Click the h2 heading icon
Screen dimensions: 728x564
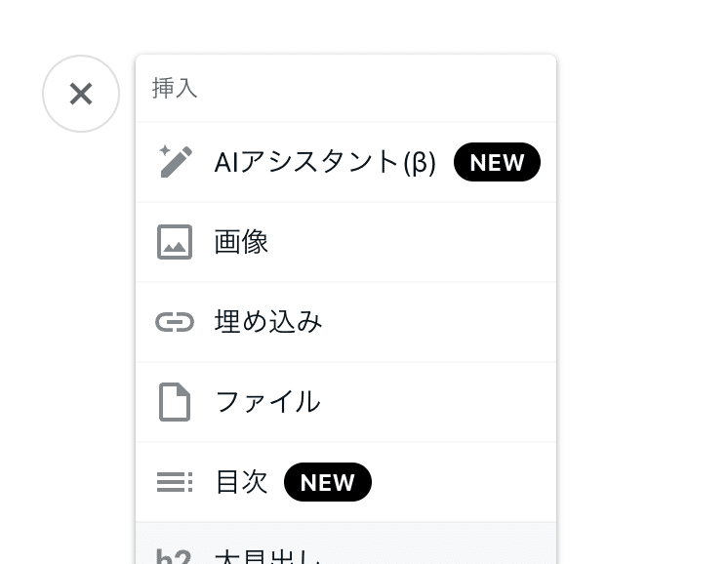[x=174, y=556]
